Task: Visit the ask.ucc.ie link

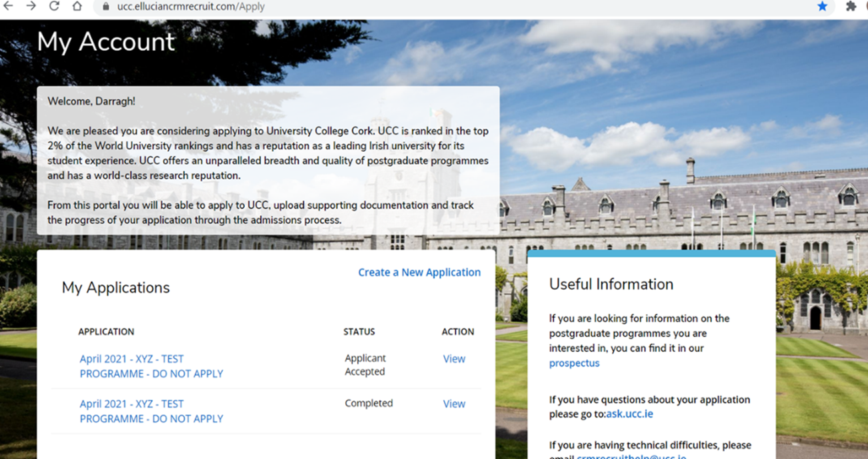Action: [629, 414]
